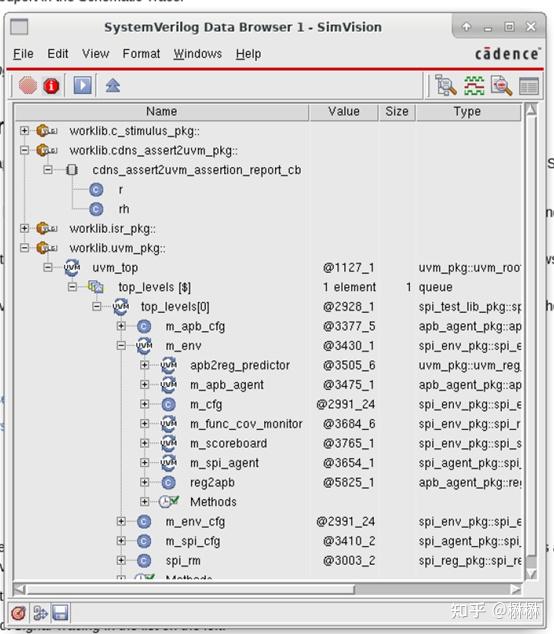The height and width of the screenshot is (634, 554).
Task: Expand the apb2reg_predictor node
Action: 144,365
